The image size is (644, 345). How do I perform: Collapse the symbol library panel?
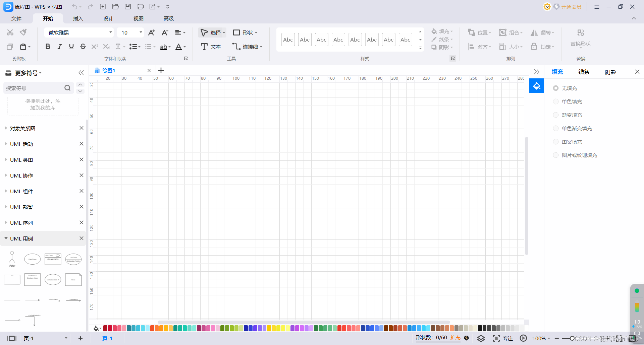[x=81, y=73]
